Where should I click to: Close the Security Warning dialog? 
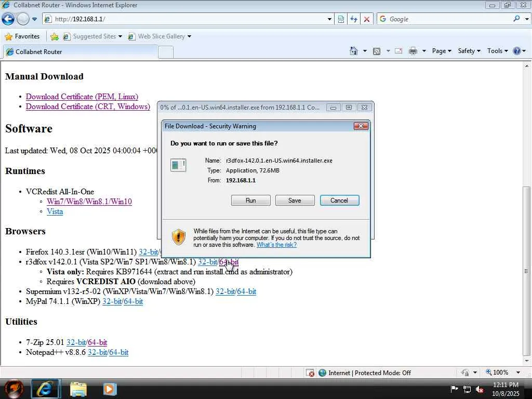pos(361,126)
